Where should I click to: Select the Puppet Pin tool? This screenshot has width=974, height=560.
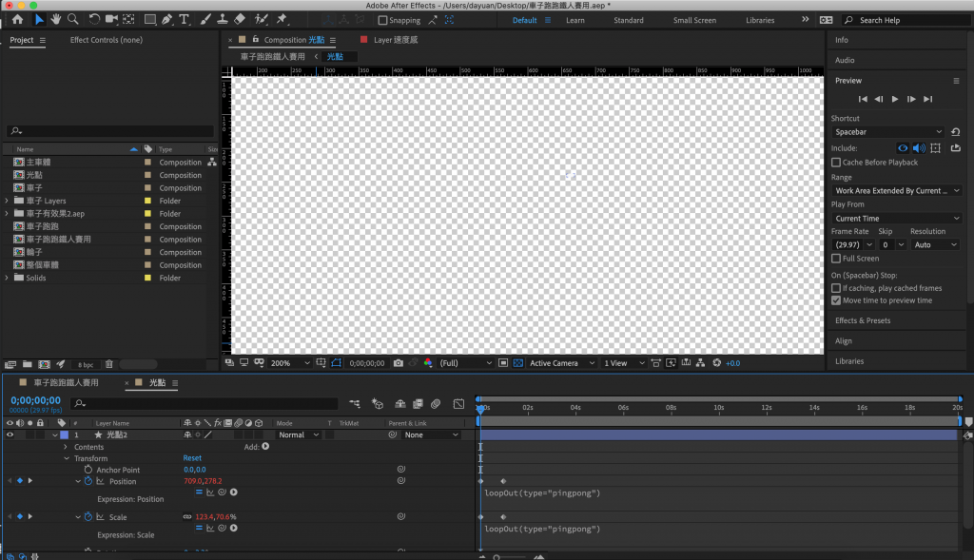tap(282, 19)
